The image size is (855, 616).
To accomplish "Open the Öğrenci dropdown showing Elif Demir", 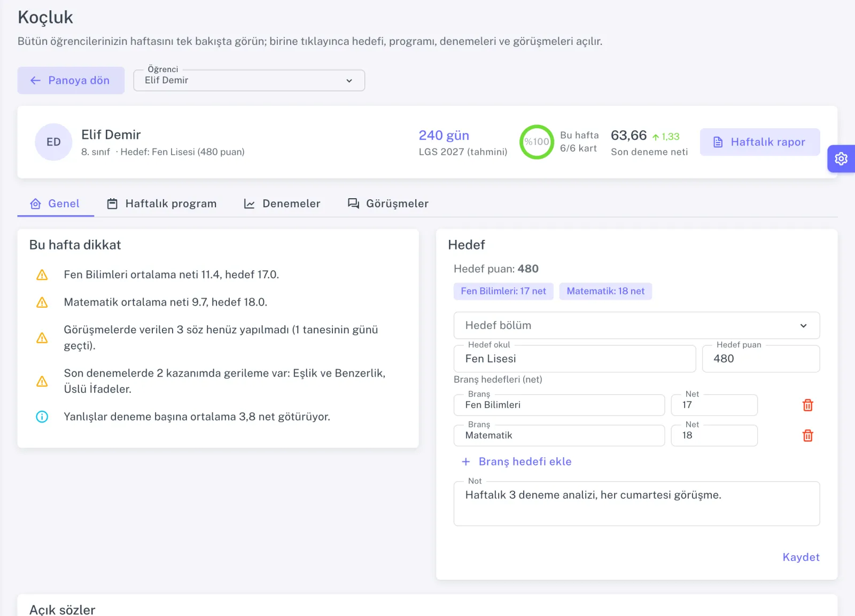I will pyautogui.click(x=249, y=80).
